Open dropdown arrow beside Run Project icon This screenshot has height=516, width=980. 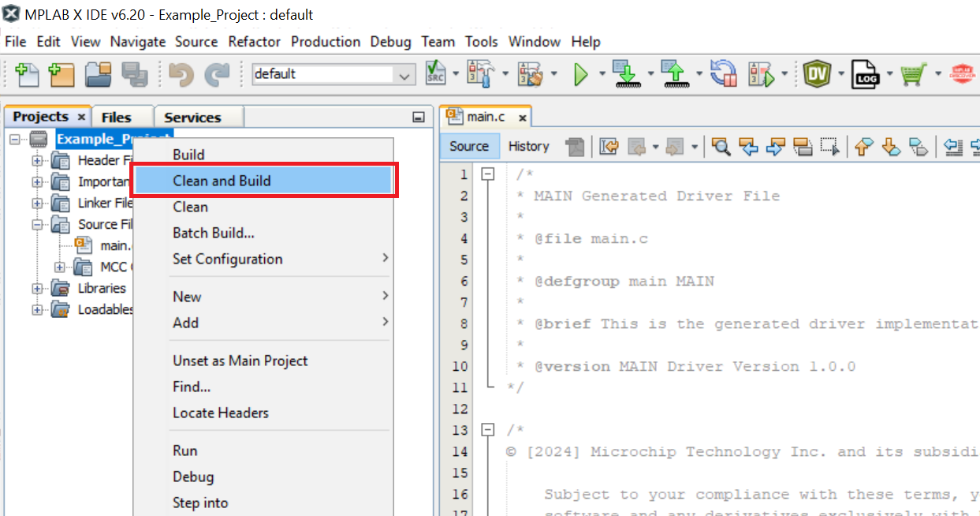pos(602,74)
